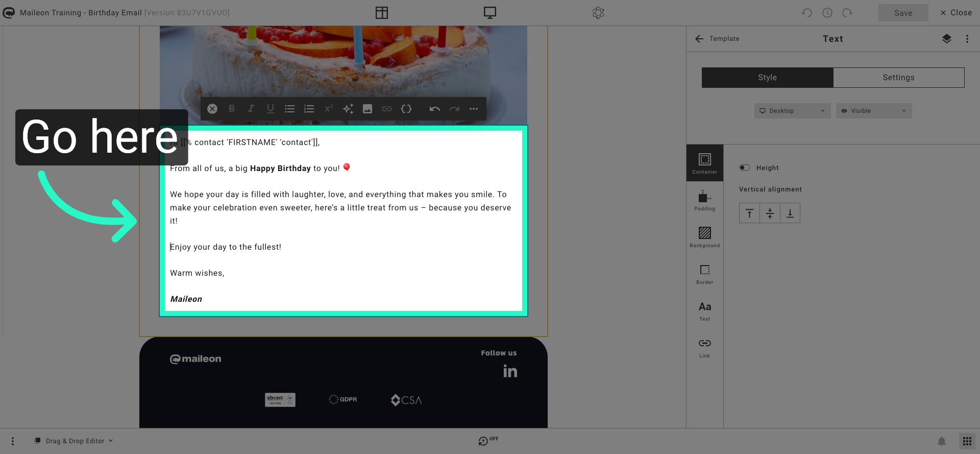980x454 pixels.
Task: Click the Maileon logo icon
Action: click(9, 13)
